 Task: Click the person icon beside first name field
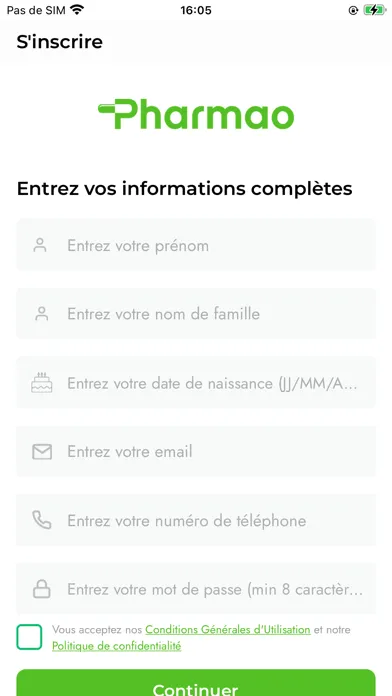tap(40, 245)
